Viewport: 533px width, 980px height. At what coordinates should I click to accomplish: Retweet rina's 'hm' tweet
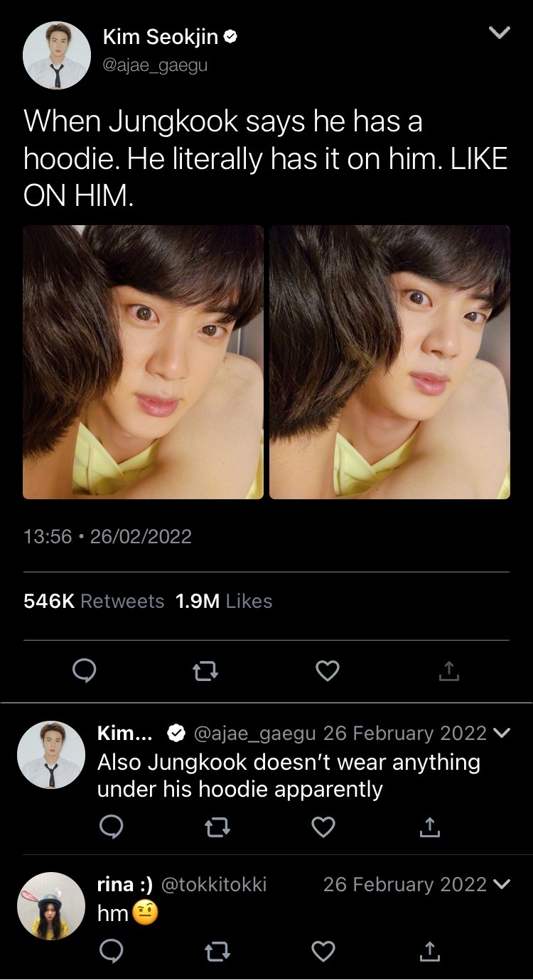coord(217,952)
